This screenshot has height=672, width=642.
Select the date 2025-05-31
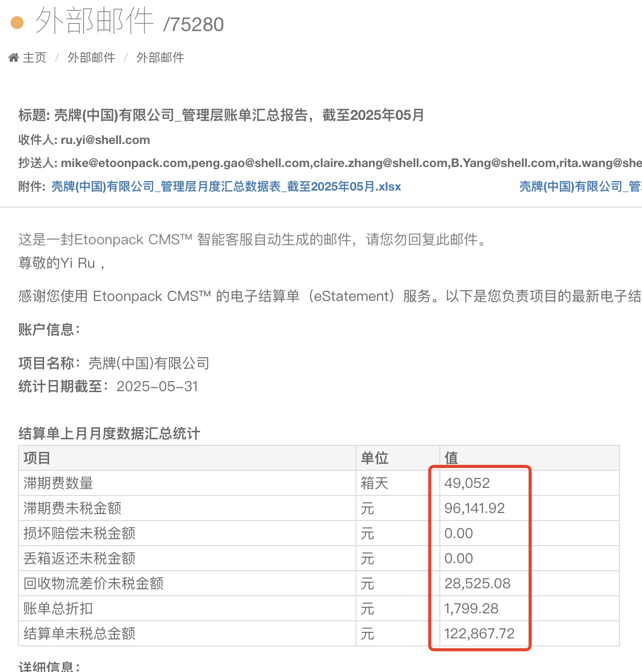coord(157,387)
